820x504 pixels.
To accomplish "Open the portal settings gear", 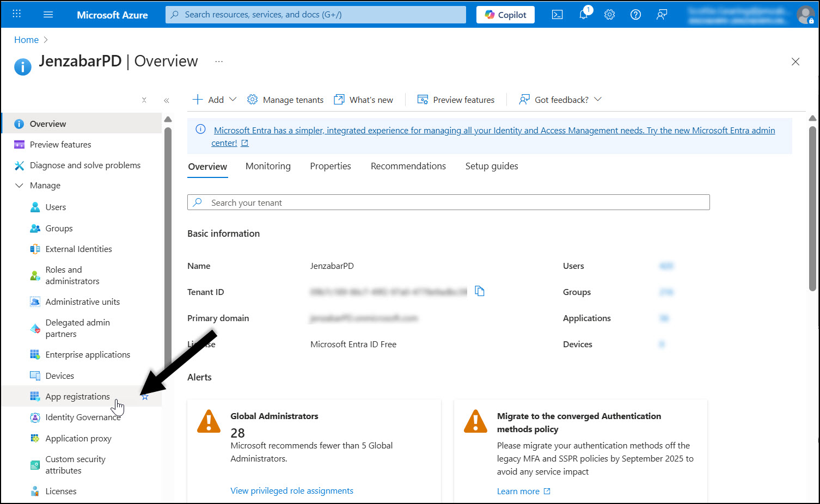I will pos(609,15).
